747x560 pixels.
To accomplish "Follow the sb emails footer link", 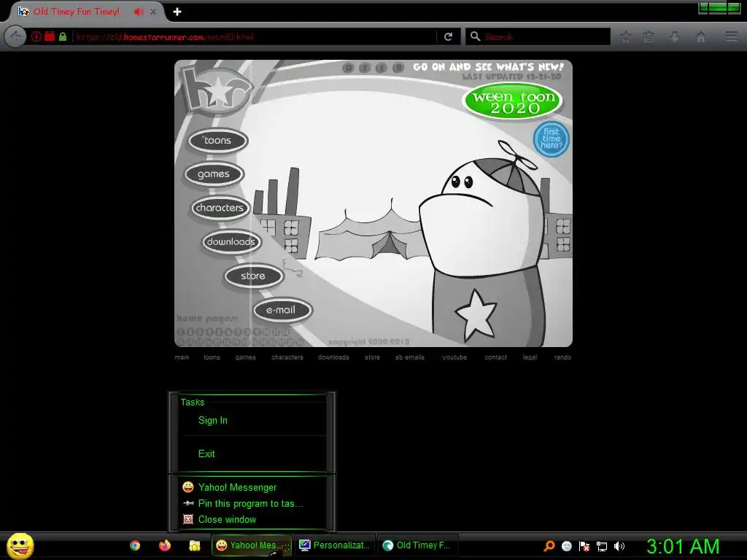I will pyautogui.click(x=410, y=357).
